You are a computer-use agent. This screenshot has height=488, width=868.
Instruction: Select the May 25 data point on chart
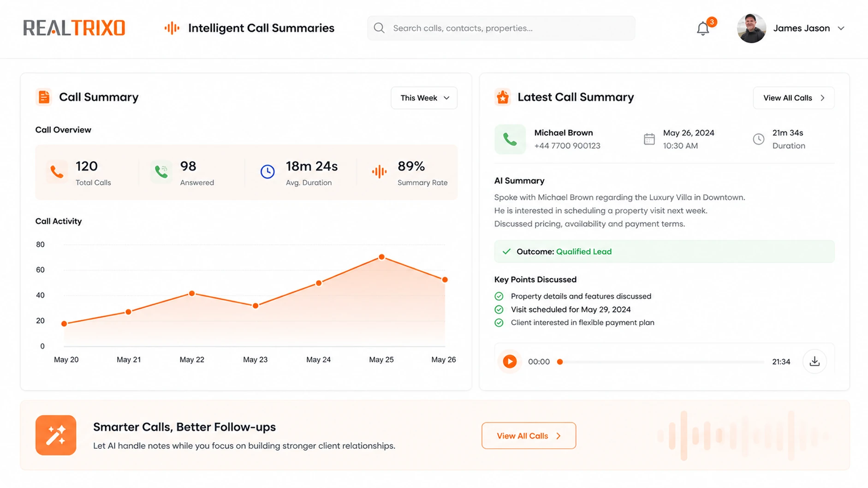pos(381,257)
